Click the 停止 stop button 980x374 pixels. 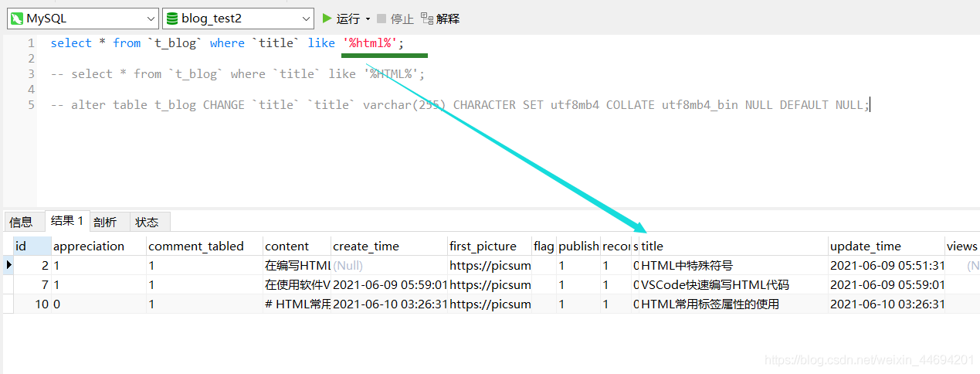pyautogui.click(x=395, y=19)
